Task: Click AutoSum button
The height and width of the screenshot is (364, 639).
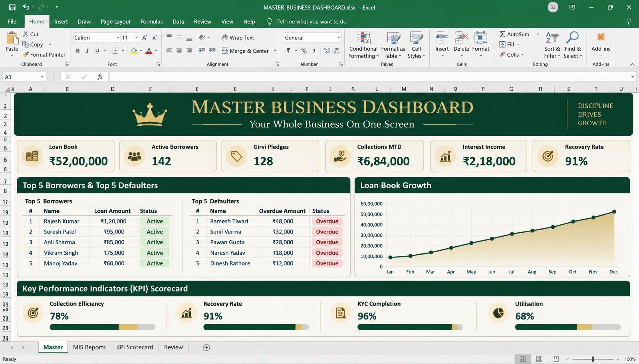Action: [x=515, y=34]
